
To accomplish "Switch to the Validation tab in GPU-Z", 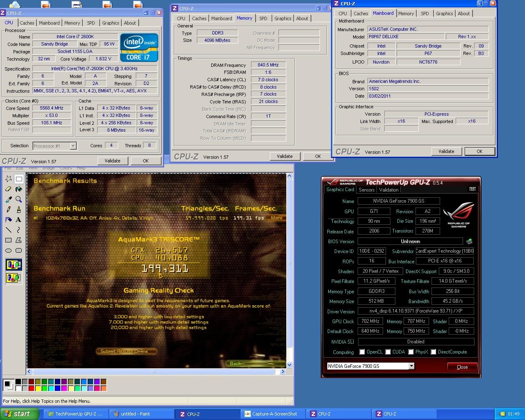I will point(389,189).
